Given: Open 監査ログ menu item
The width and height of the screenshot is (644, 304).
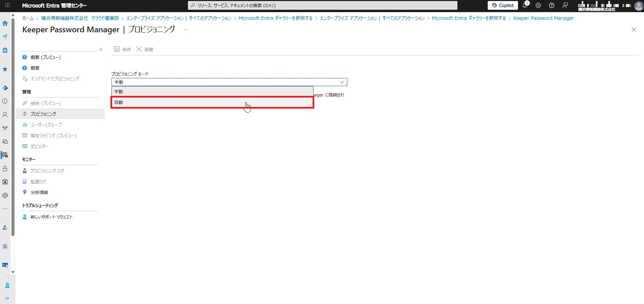Looking at the screenshot, I should tap(38, 182).
